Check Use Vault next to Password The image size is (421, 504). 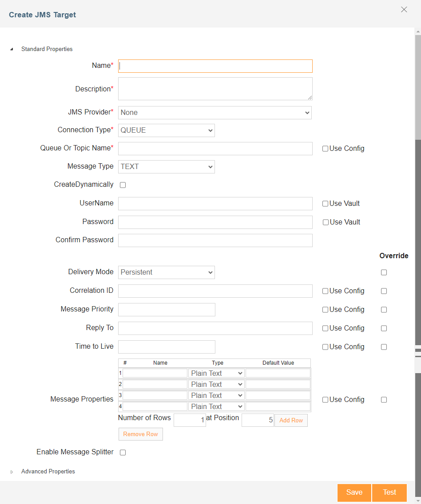click(326, 222)
